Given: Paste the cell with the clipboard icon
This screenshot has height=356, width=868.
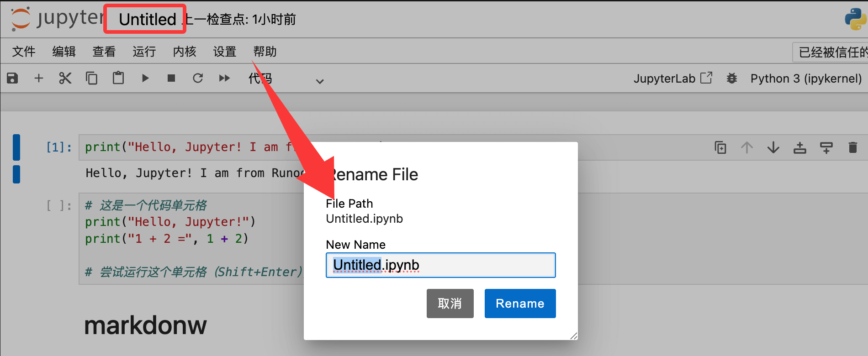Looking at the screenshot, I should point(118,78).
